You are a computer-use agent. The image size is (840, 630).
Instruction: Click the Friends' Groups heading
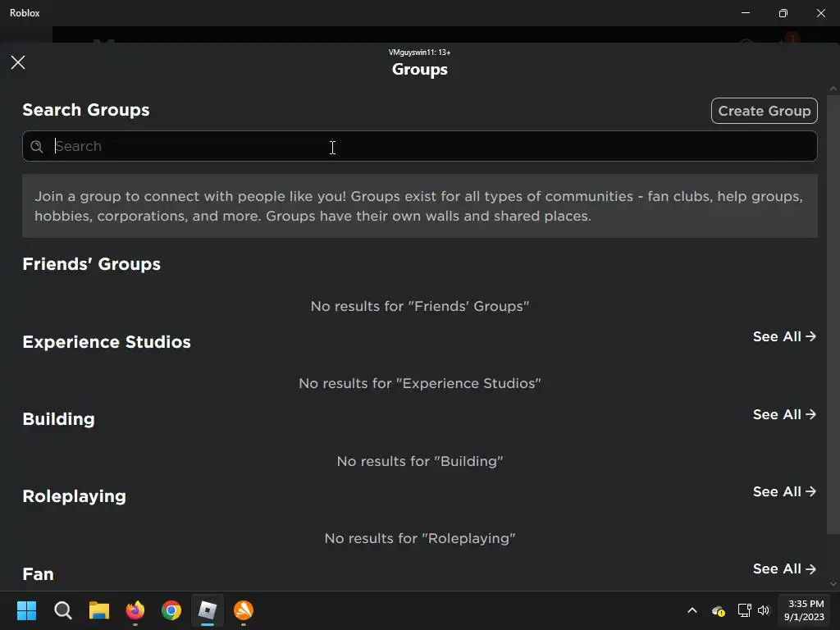tap(92, 264)
